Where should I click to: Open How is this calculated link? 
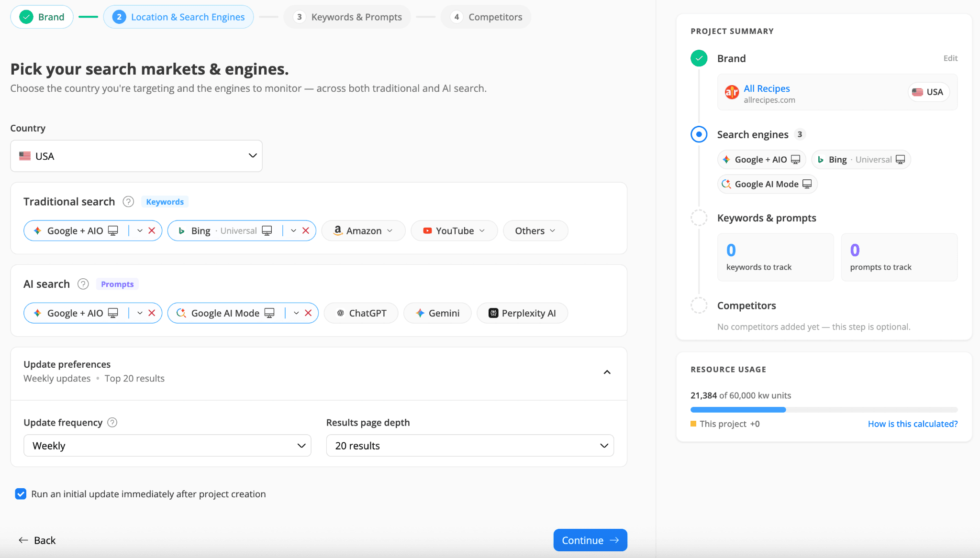click(x=913, y=424)
